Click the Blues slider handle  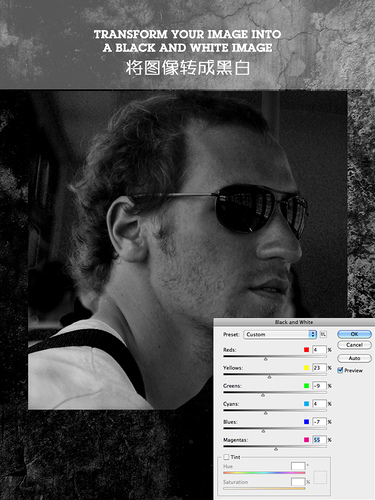(263, 431)
